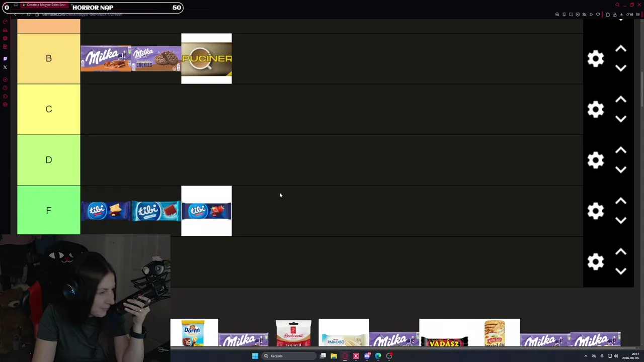Open the X (Twitter) sidebar panel
This screenshot has height=362, width=644.
click(5, 67)
